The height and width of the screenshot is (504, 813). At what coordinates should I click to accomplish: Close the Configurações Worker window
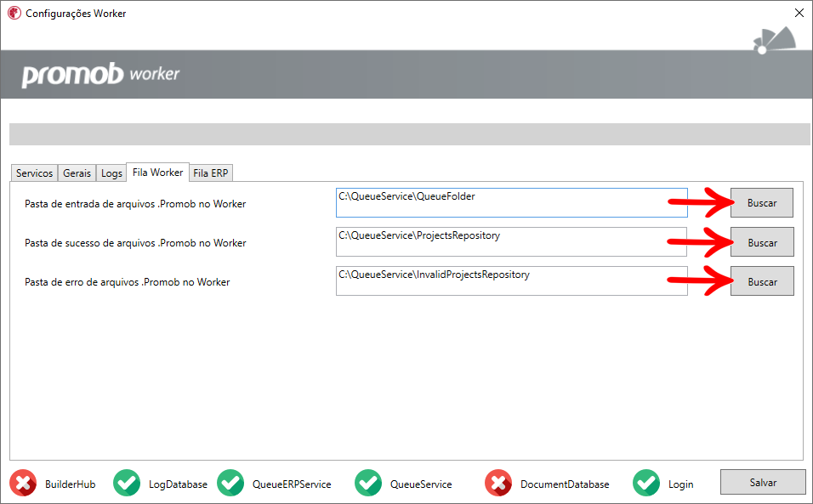coord(799,13)
